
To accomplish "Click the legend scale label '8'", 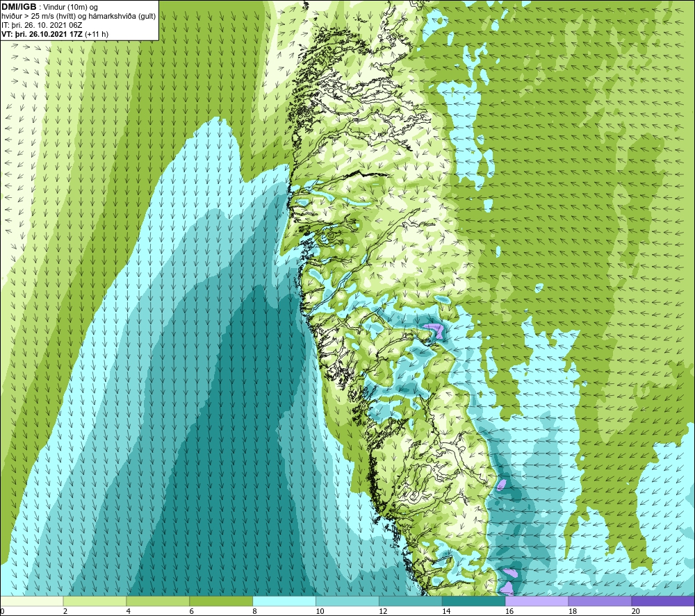I will (x=254, y=611).
